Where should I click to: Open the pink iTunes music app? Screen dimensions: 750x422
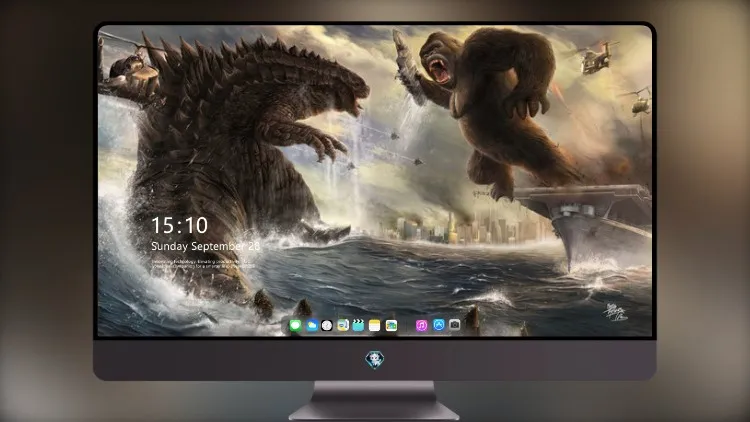point(421,326)
